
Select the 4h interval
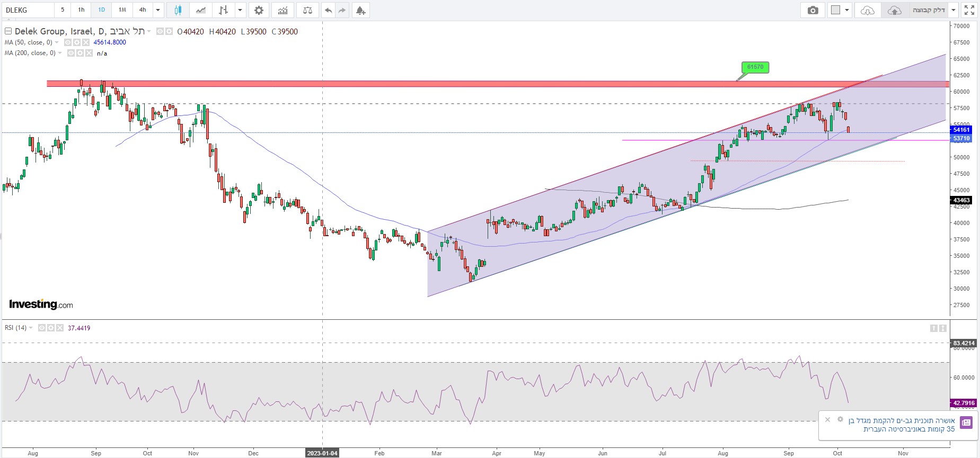click(143, 10)
